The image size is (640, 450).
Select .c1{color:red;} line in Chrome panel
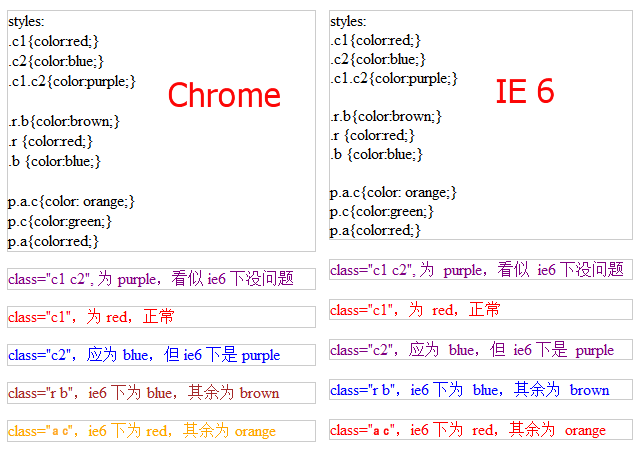[x=53, y=41]
